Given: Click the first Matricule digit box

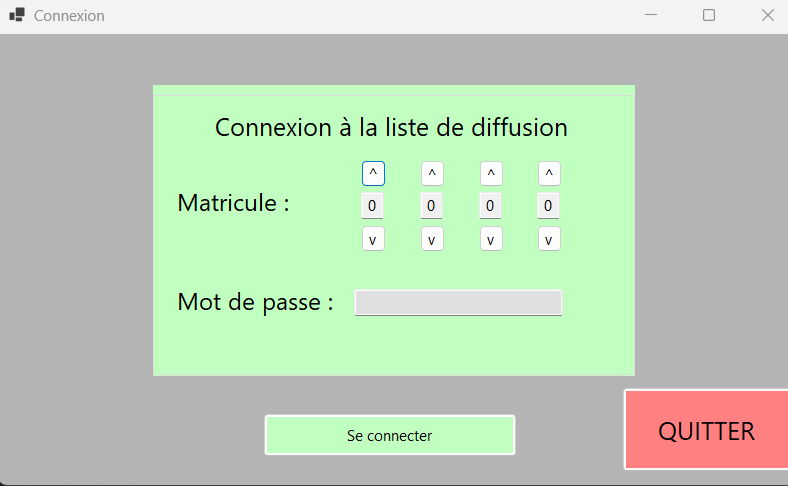Looking at the screenshot, I should tap(372, 206).
